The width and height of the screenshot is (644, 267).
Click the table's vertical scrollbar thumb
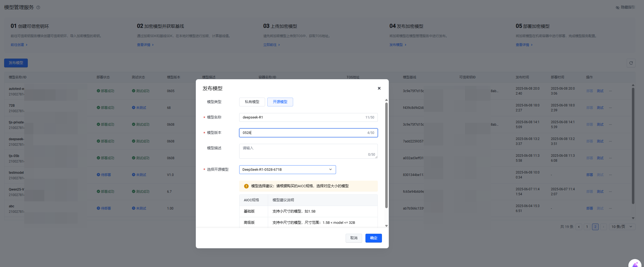633,146
